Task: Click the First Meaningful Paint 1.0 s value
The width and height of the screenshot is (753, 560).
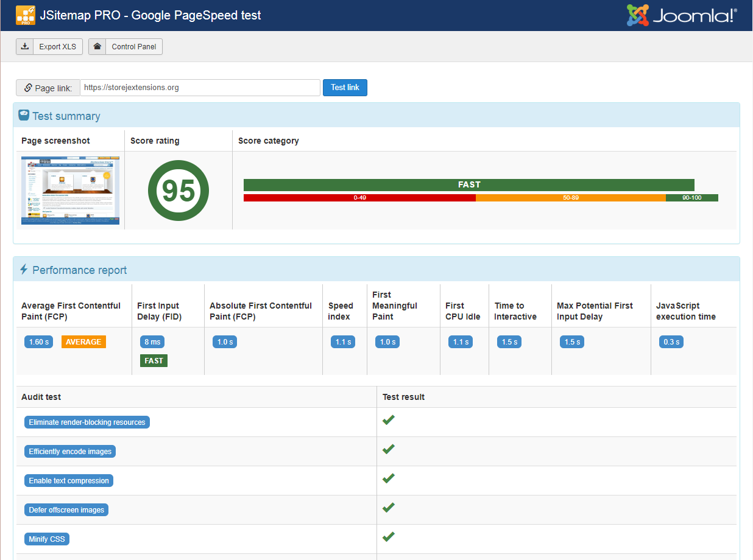Action: coord(387,342)
